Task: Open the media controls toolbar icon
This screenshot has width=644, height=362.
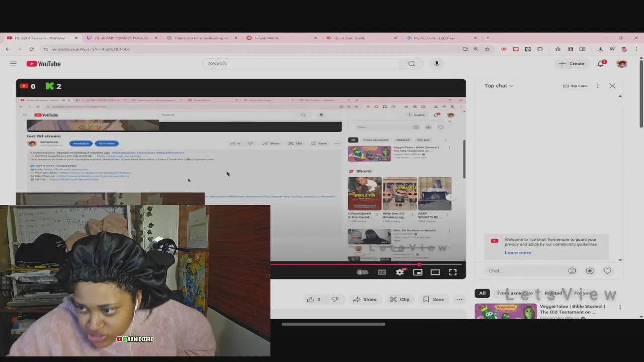Action: (x=612, y=49)
